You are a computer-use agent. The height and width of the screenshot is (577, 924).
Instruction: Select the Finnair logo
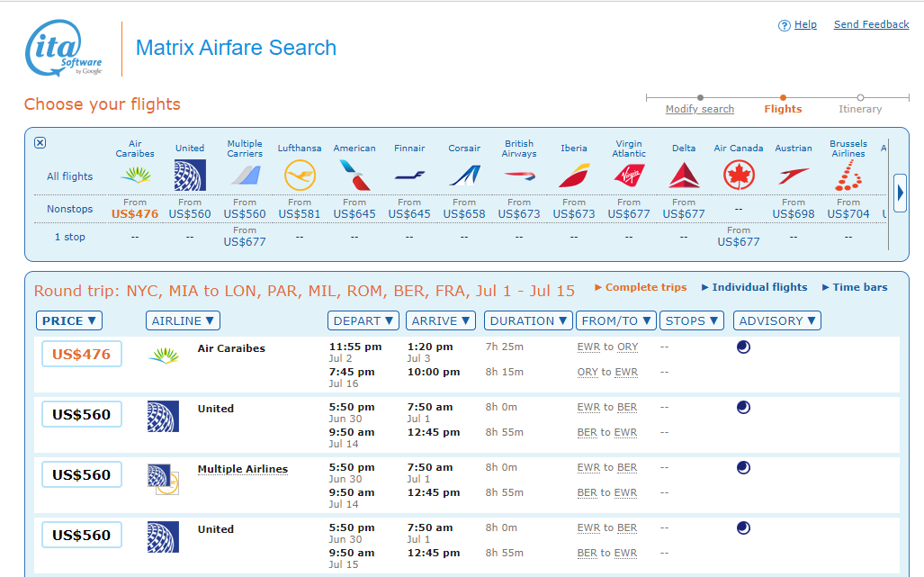[x=409, y=175]
